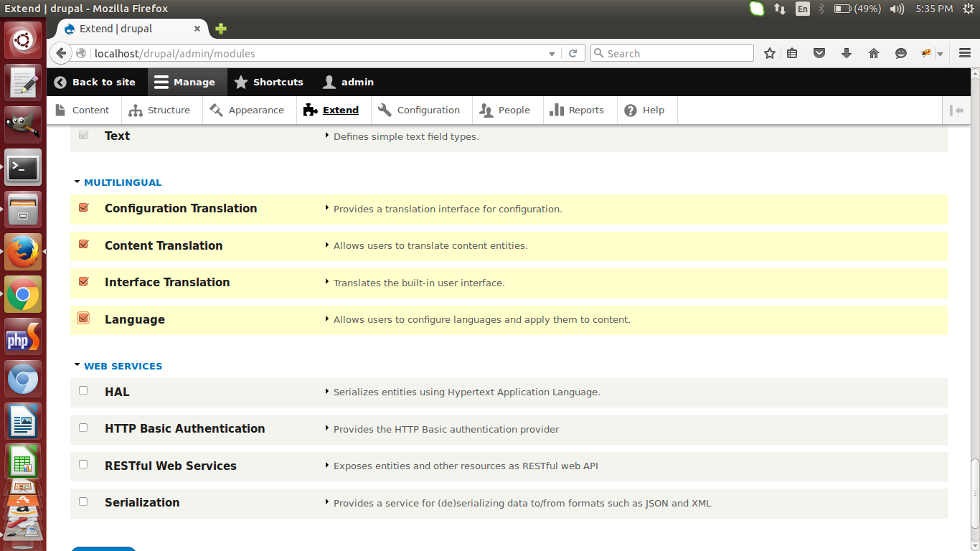Click the People icon in Drupal toolbar
Image resolution: width=980 pixels, height=551 pixels.
(507, 110)
